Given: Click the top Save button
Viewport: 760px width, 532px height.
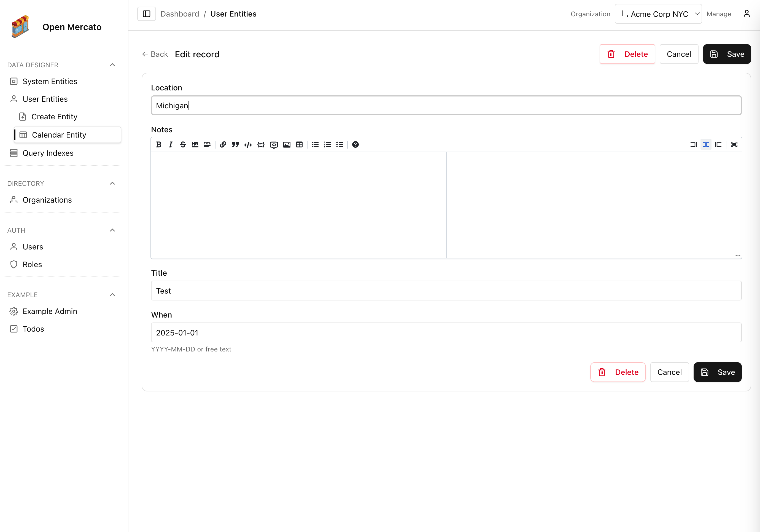Looking at the screenshot, I should (x=727, y=54).
